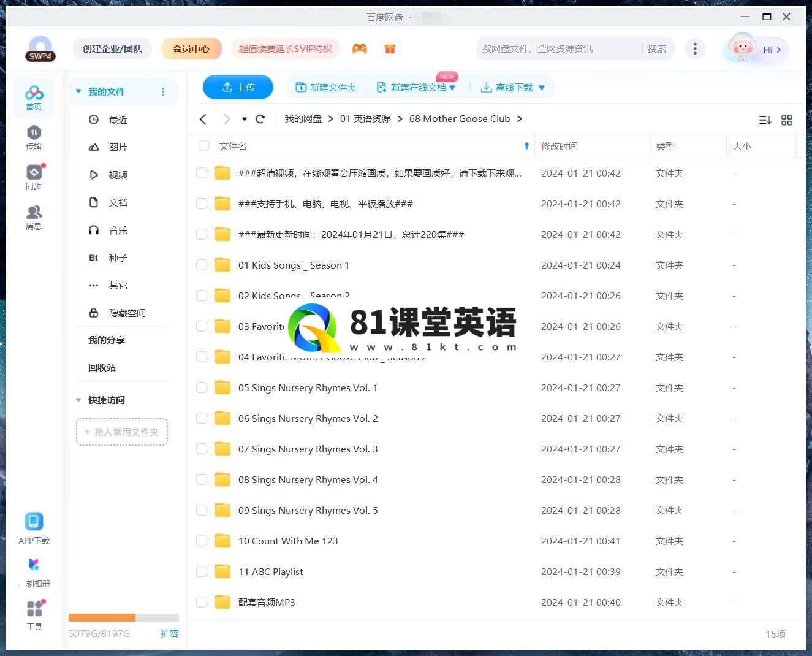Check the box for 配套音频MP3 folder
Screen dimensions: 812x656
[202, 602]
